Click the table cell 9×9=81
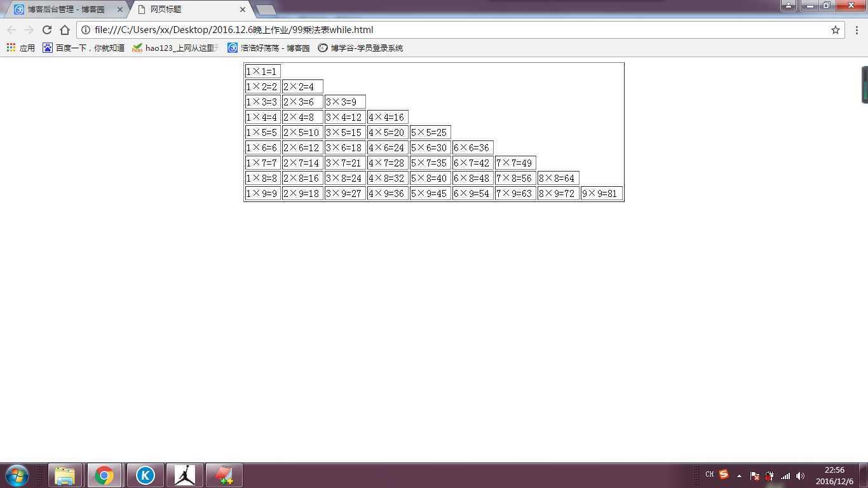Viewport: 868px width, 488px height. point(601,193)
